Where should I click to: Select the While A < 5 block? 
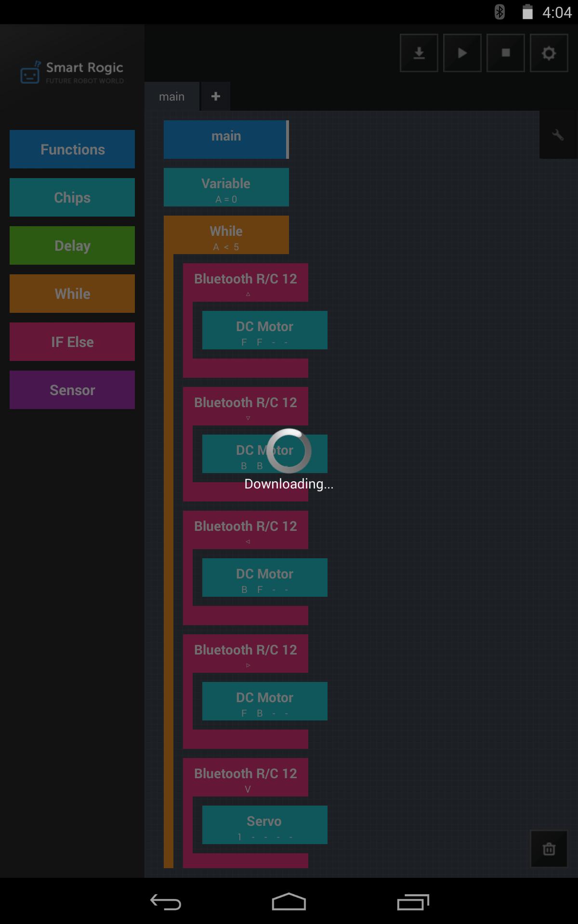coord(226,235)
